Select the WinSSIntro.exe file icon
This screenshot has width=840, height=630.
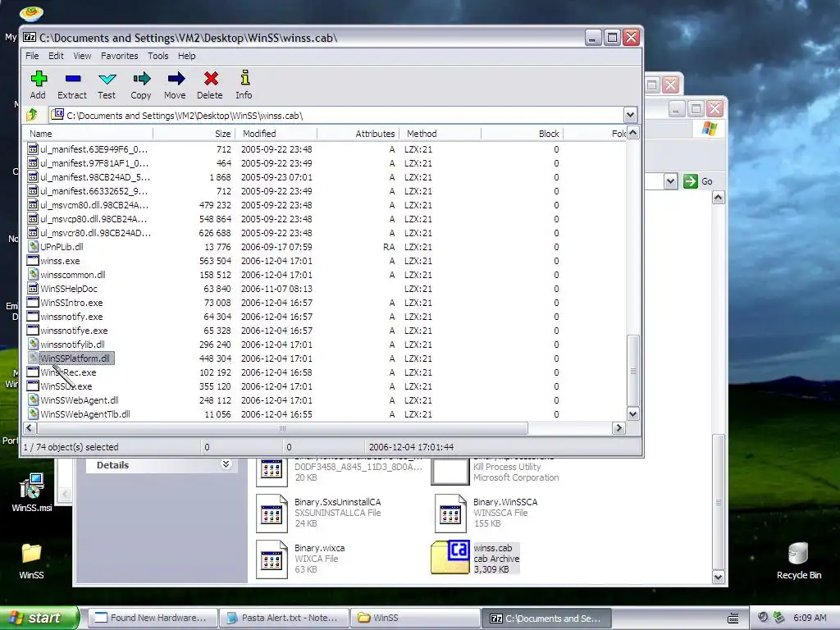[33, 303]
